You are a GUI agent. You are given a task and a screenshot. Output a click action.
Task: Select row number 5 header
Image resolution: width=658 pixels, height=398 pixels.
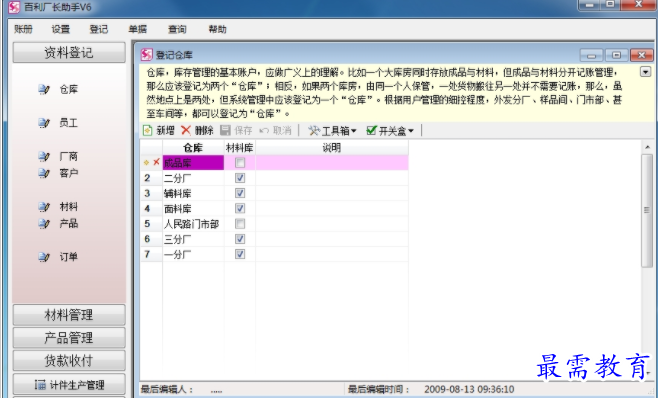(x=151, y=224)
